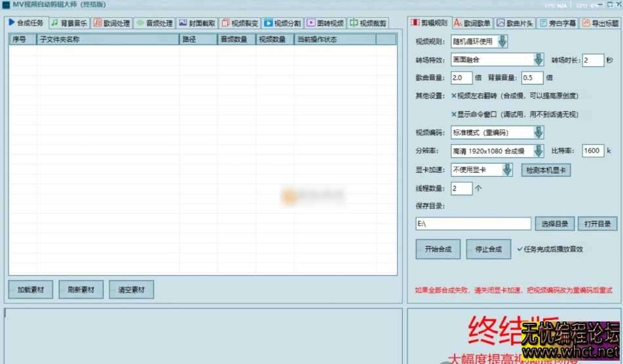Open the 旁白字幕 tab

coord(558,23)
